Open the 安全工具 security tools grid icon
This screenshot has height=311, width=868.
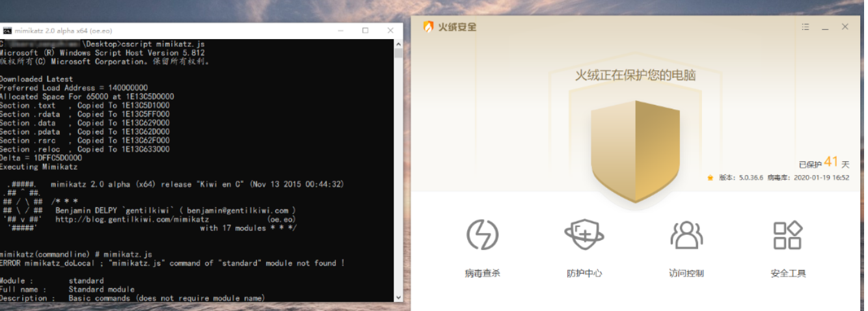pos(787,235)
